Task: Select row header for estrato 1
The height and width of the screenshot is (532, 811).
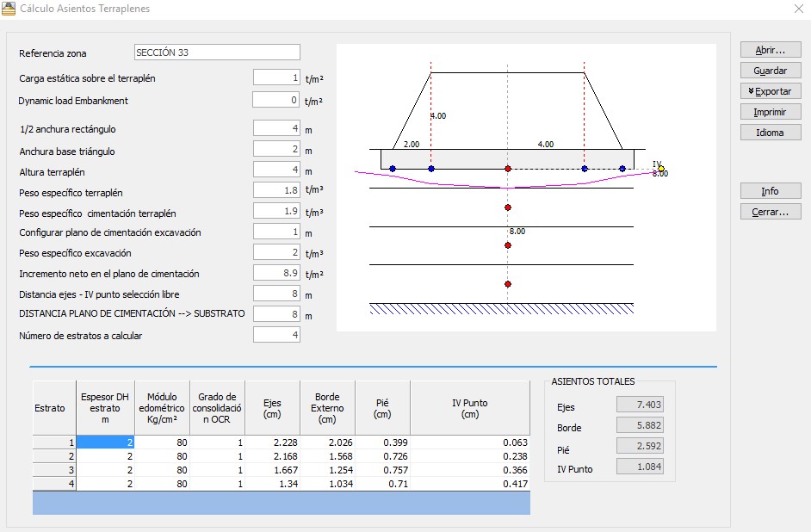Action: coord(54,442)
